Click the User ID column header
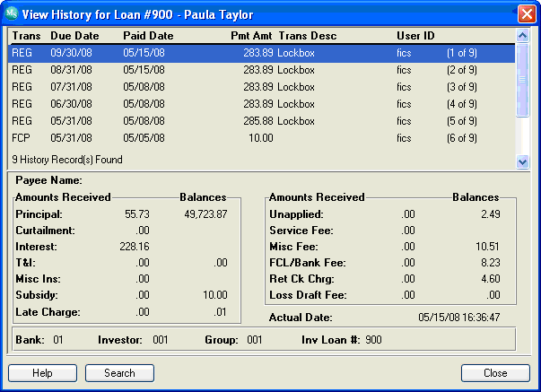 (415, 36)
